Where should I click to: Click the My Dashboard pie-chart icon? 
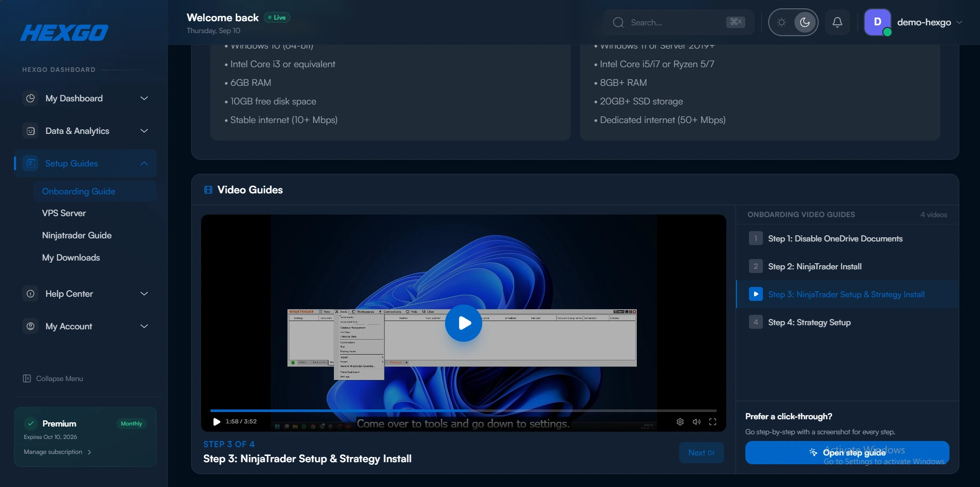(30, 98)
